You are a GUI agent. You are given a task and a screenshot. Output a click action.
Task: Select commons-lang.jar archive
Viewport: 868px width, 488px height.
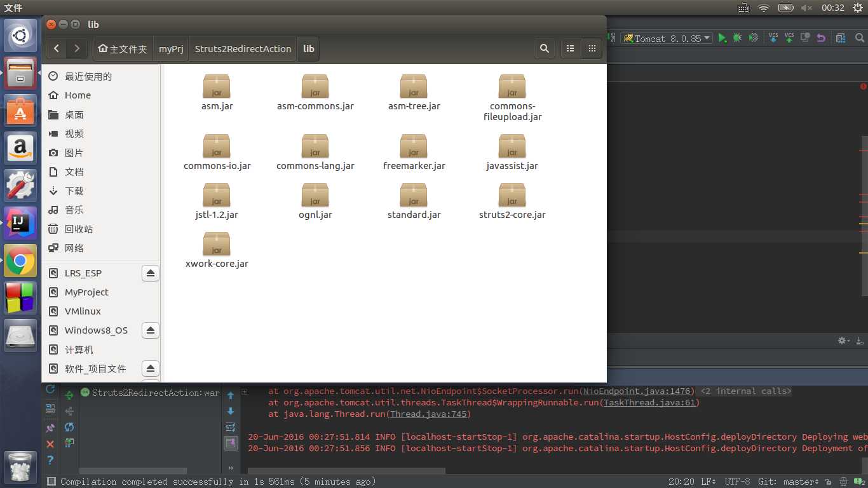point(315,152)
